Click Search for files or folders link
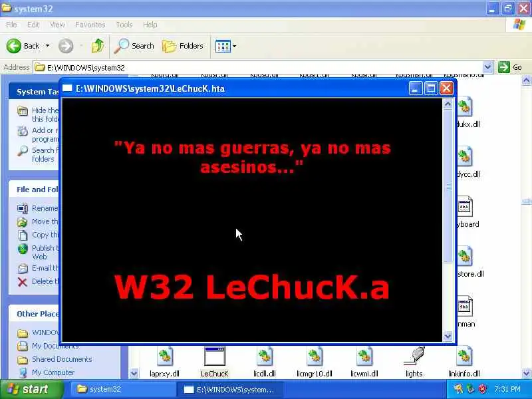Image resolution: width=532 pixels, height=399 pixels. tap(38, 154)
